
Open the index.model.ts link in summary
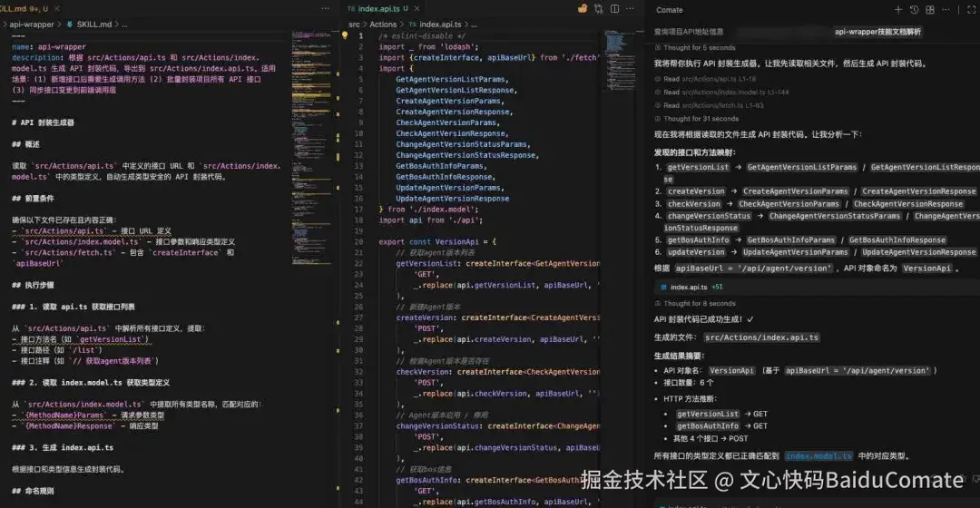818,456
